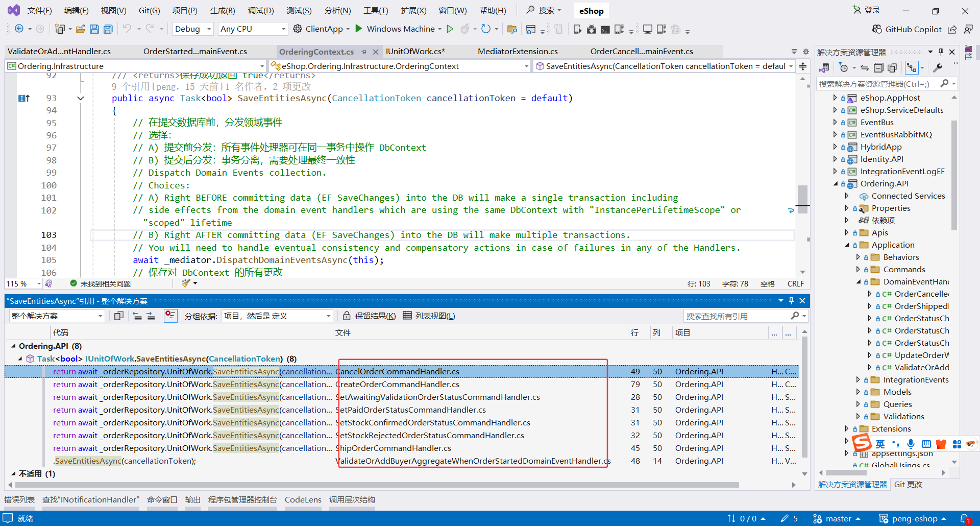
Task: Toggle the track active item button in Solution Explorer
Action: (912, 68)
